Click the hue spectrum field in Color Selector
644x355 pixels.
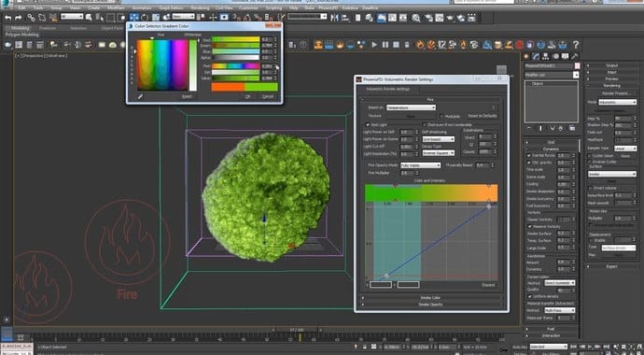(x=162, y=64)
